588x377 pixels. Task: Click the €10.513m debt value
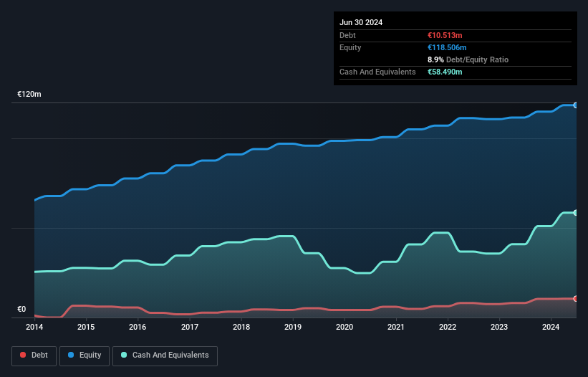(445, 35)
